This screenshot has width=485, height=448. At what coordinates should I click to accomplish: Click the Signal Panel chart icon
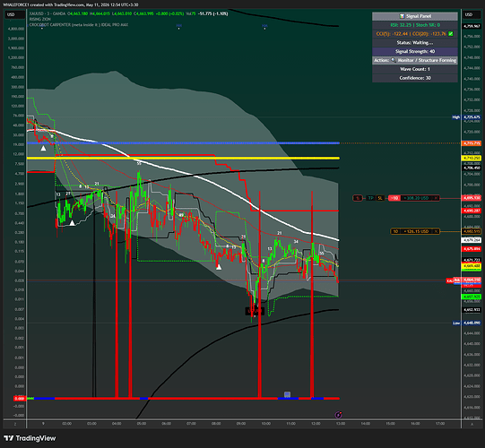click(402, 16)
